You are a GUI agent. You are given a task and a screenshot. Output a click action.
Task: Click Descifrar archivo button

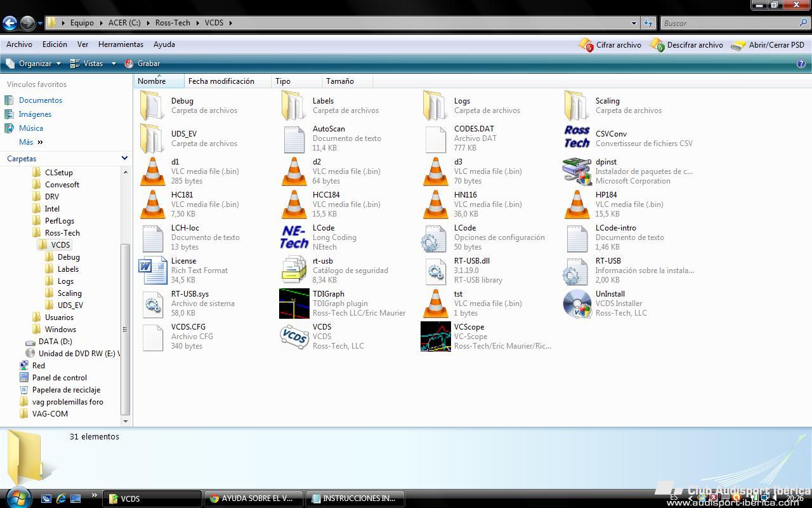(687, 45)
